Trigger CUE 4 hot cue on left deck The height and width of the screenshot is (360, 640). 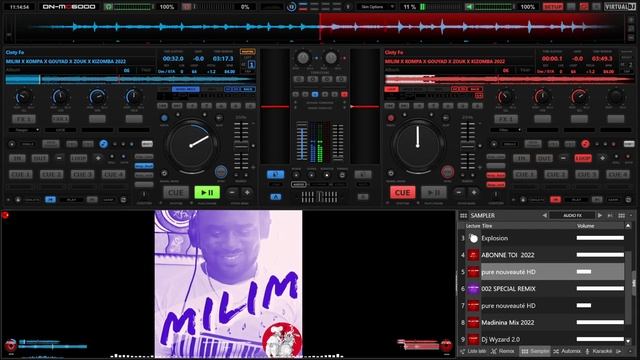click(113, 174)
